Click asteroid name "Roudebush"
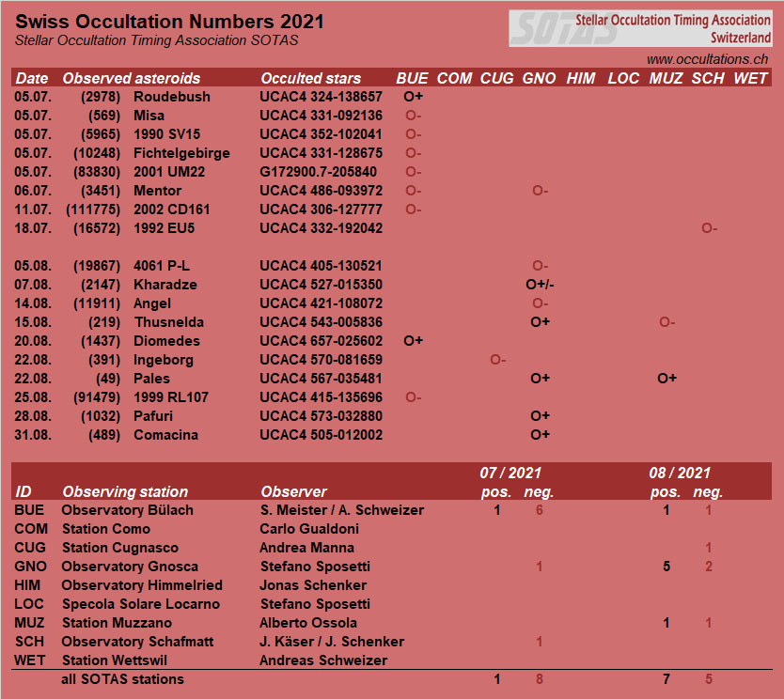784x699 pixels. click(171, 97)
